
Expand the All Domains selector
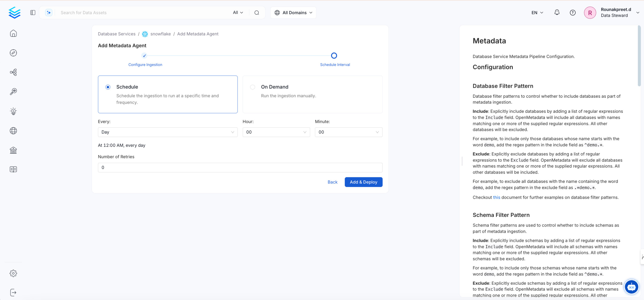[293, 13]
